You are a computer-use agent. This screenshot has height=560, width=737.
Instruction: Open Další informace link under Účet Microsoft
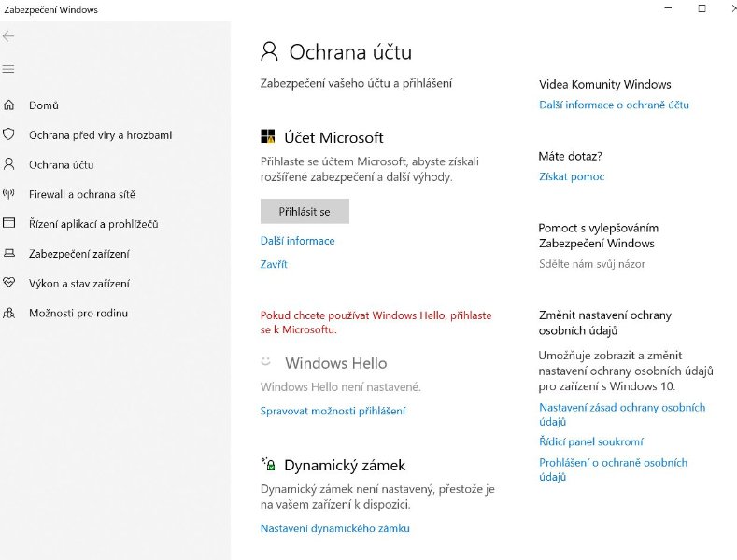tap(298, 241)
